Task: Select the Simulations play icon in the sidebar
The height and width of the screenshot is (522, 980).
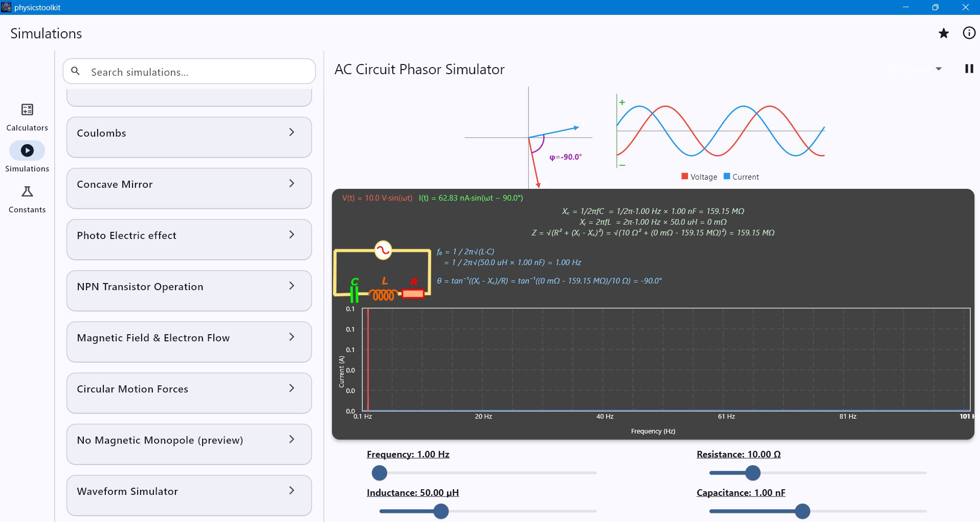Action: [27, 150]
